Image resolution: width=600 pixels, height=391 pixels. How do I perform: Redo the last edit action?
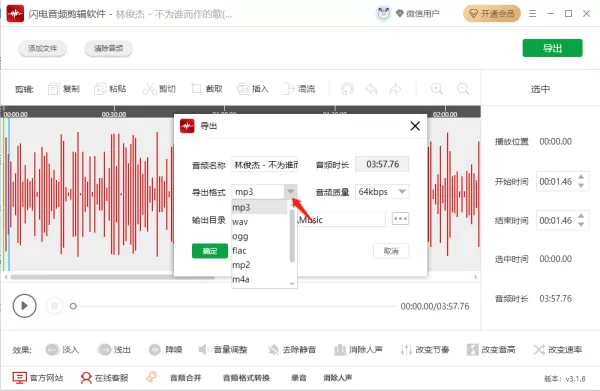(x=395, y=89)
